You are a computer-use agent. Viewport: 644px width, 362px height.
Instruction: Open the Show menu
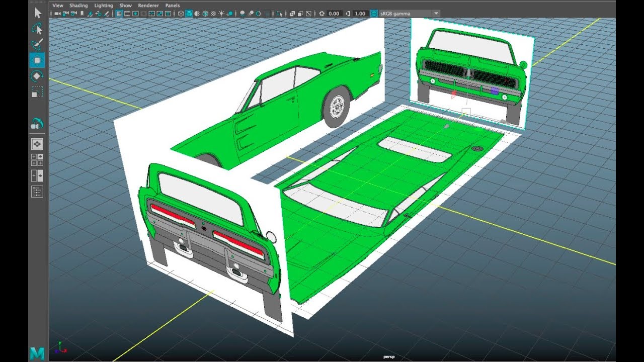pyautogui.click(x=125, y=6)
